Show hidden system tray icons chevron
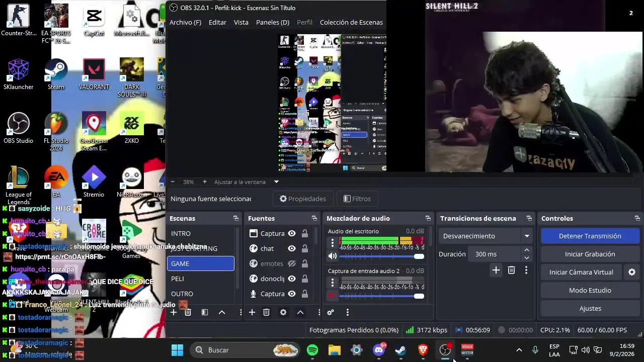Viewport: 644px width, 362px height. (519, 350)
